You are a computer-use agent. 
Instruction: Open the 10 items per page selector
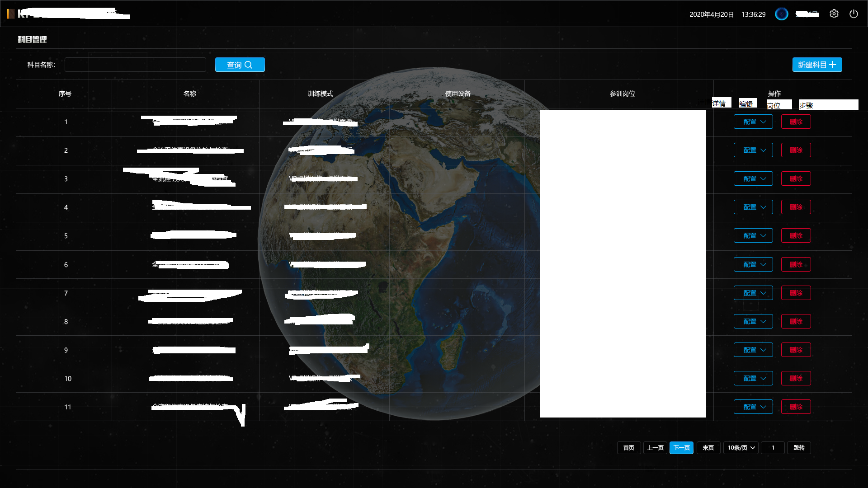pyautogui.click(x=741, y=447)
